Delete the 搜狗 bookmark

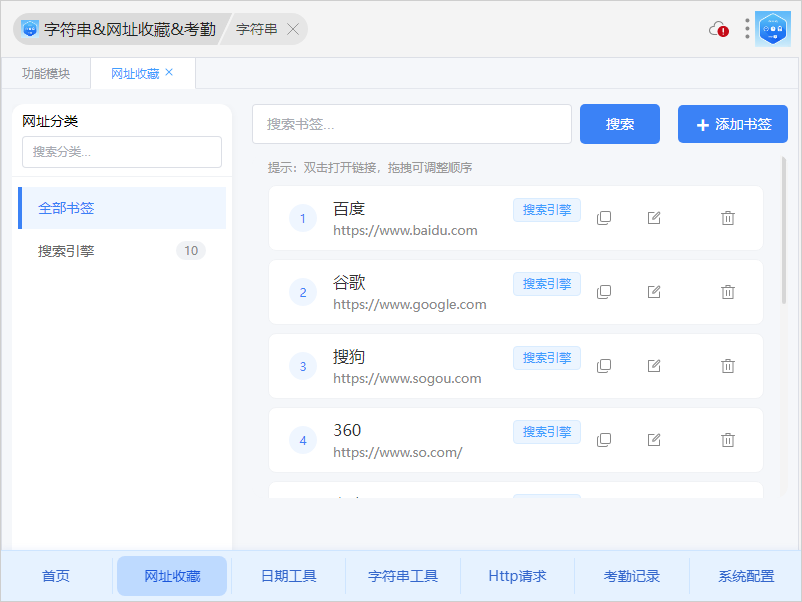728,366
